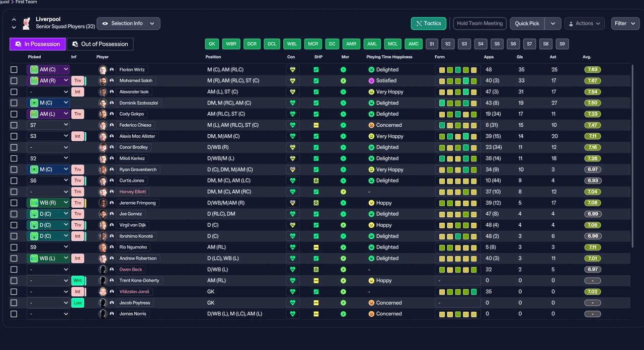
Task: Open the Tactics button
Action: coord(429,23)
